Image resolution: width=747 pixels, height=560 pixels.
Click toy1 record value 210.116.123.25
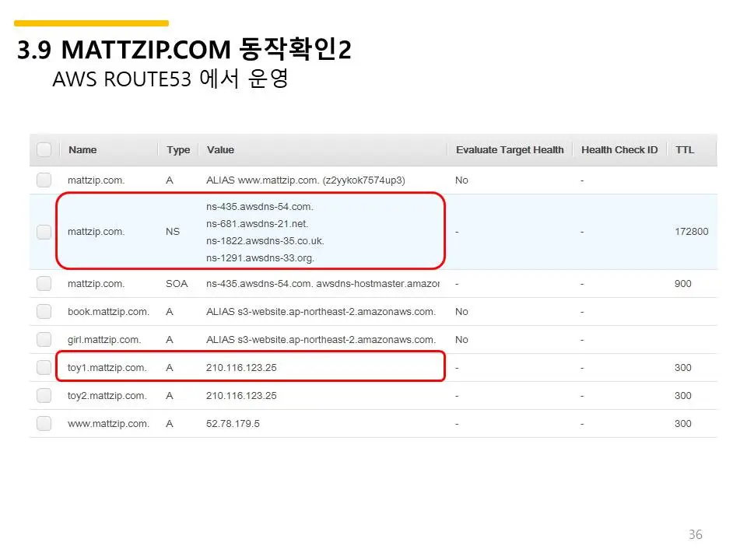241,368
